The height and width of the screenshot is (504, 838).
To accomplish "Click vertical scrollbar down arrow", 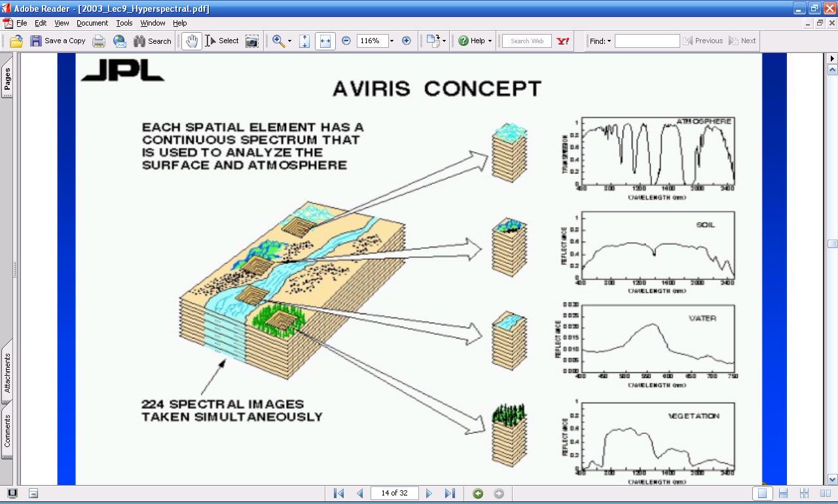I will click(833, 479).
